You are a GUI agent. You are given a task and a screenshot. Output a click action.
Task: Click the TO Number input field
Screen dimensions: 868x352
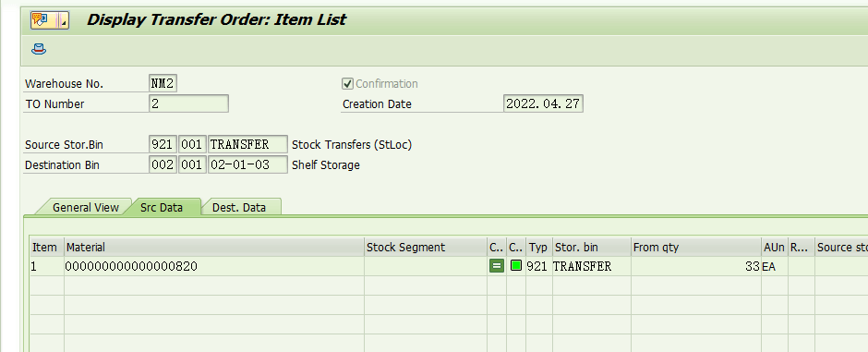(188, 103)
